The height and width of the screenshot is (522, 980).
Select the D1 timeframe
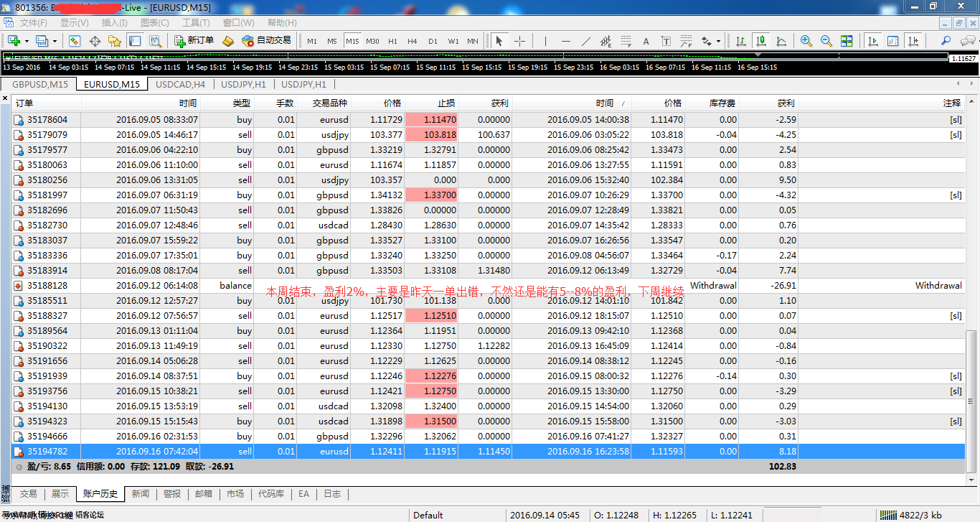433,41
